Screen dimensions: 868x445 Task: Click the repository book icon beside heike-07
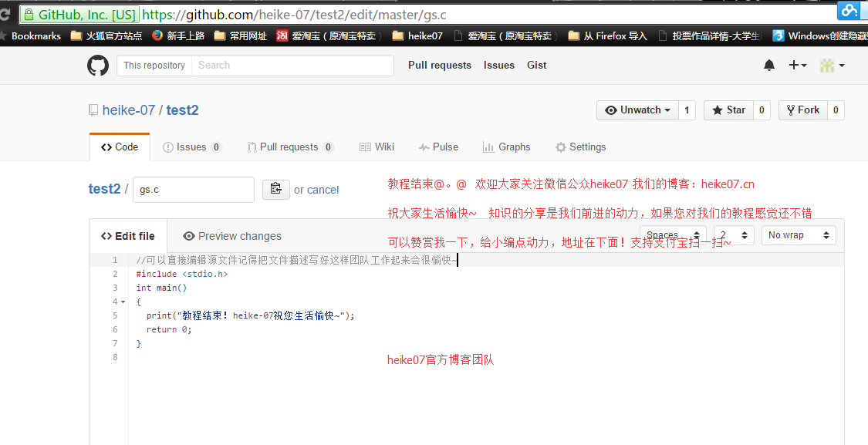[x=93, y=110]
